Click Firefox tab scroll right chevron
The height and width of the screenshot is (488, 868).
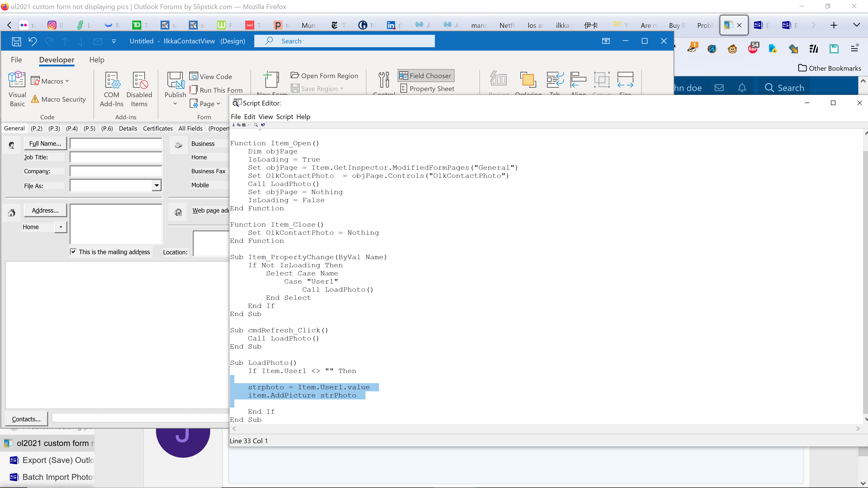pyautogui.click(x=814, y=25)
